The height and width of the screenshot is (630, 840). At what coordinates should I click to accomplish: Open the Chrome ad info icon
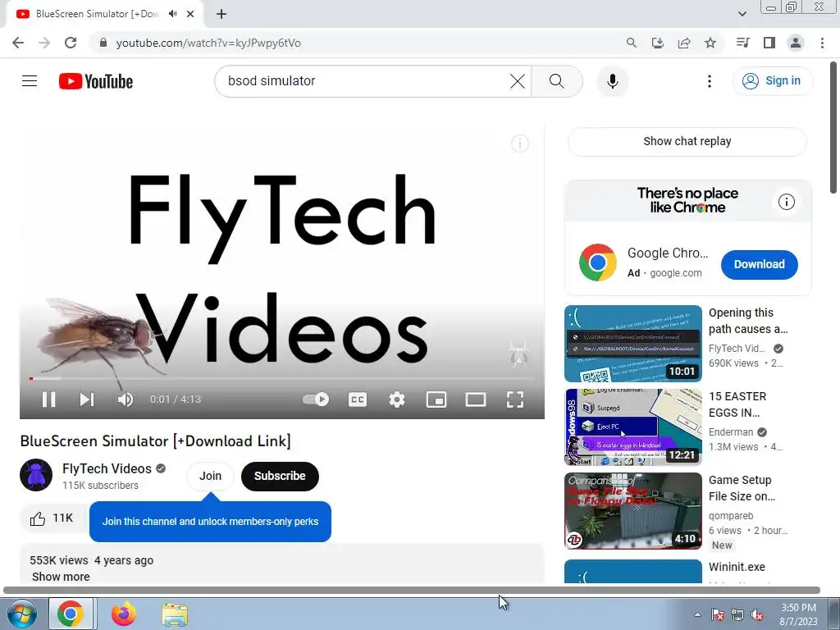(787, 202)
